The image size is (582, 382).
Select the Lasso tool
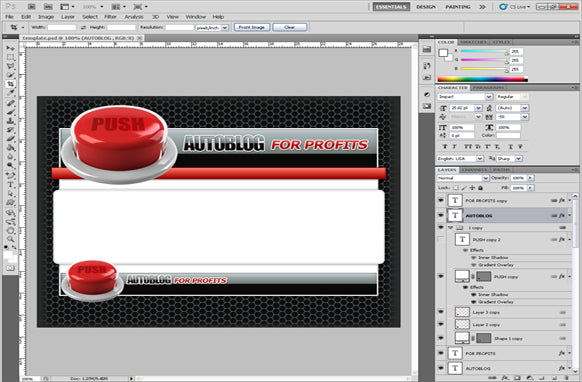pos(10,66)
